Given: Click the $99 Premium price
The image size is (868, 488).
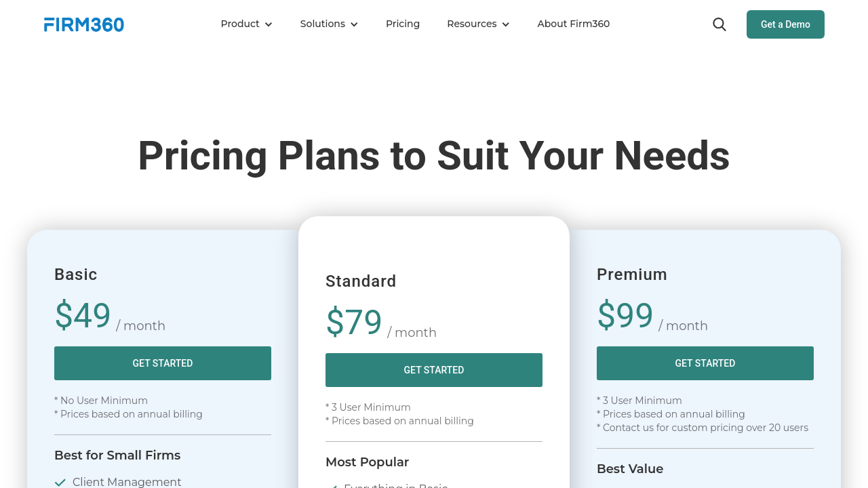Looking at the screenshot, I should [625, 316].
